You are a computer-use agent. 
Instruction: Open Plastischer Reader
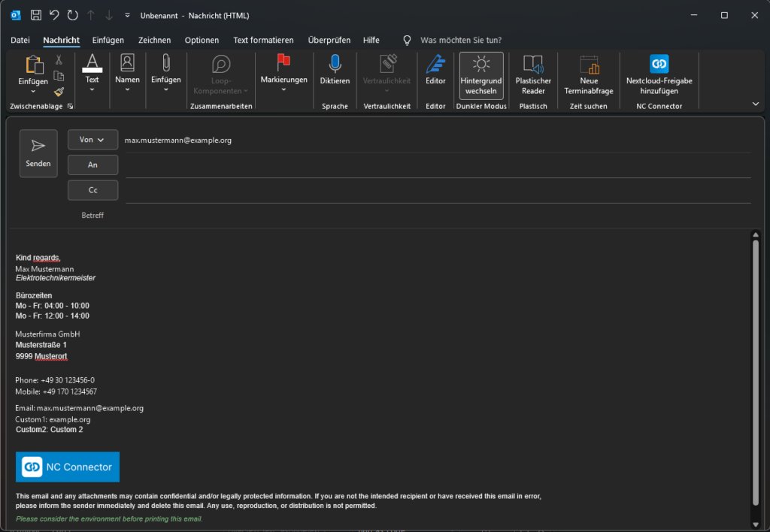click(x=533, y=76)
